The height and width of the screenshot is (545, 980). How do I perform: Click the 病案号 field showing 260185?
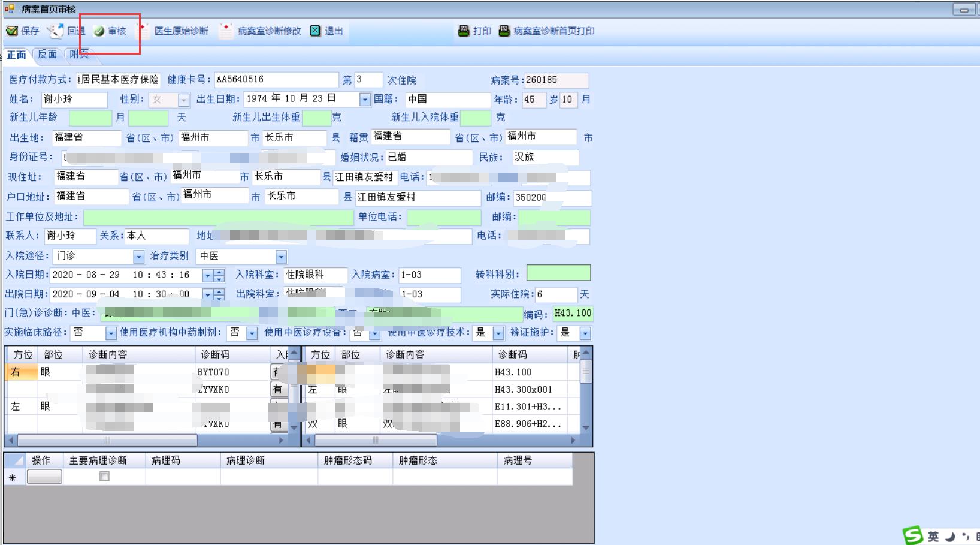(556, 80)
